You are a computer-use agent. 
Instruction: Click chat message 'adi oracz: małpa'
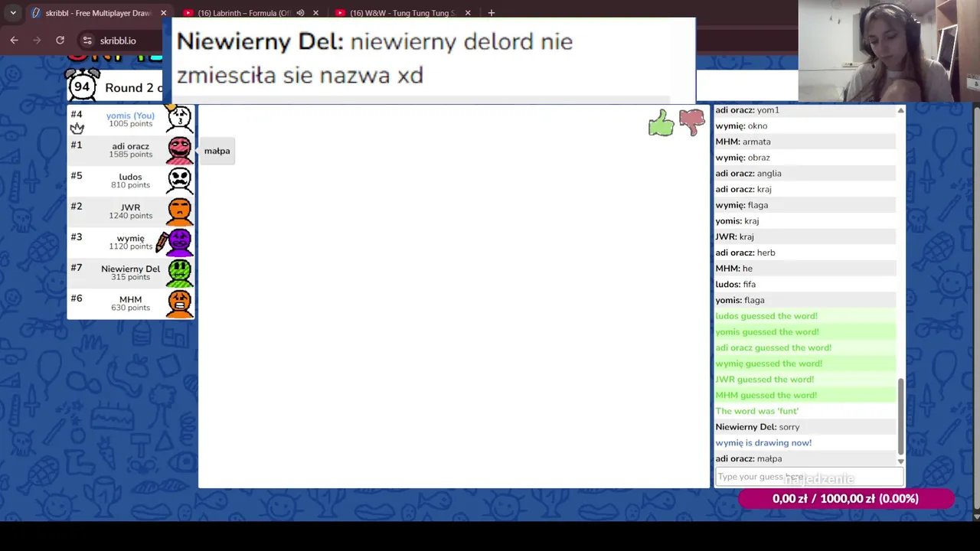(805, 458)
